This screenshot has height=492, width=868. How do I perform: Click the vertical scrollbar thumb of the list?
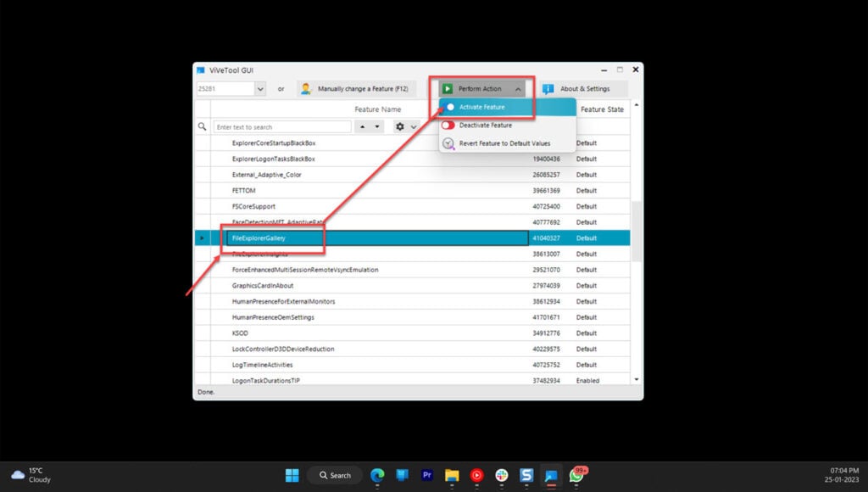(636, 231)
